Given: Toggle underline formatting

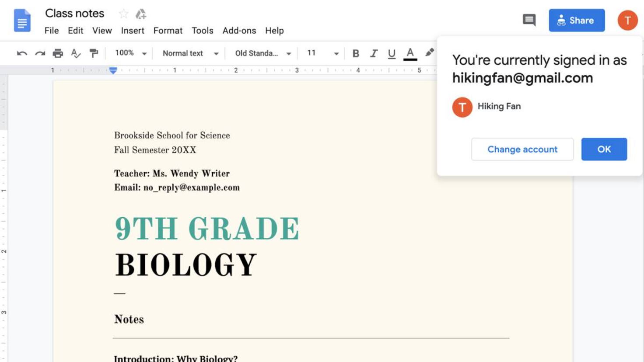Looking at the screenshot, I should (x=392, y=53).
